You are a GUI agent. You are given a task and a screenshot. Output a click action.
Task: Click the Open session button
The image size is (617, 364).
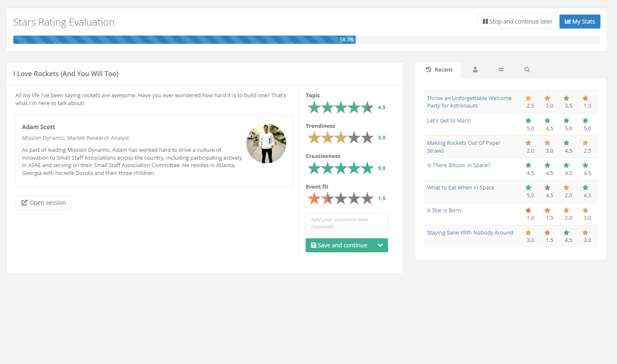43,203
